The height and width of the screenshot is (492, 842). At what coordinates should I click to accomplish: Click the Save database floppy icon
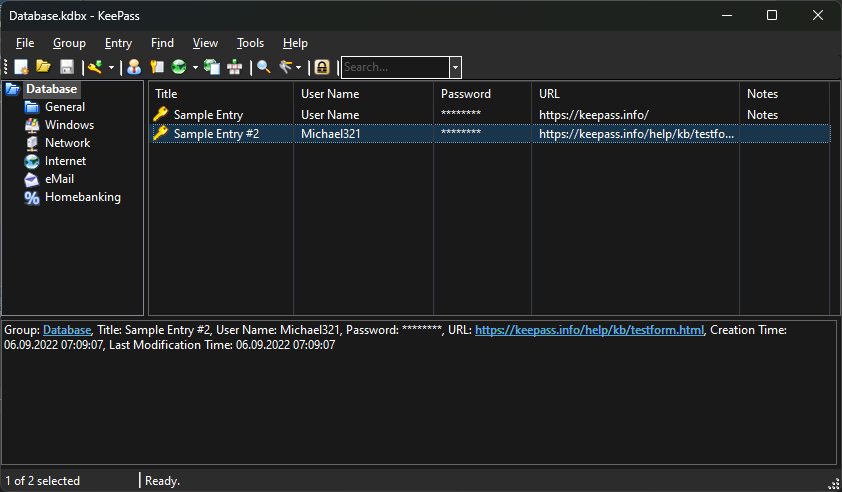point(67,67)
